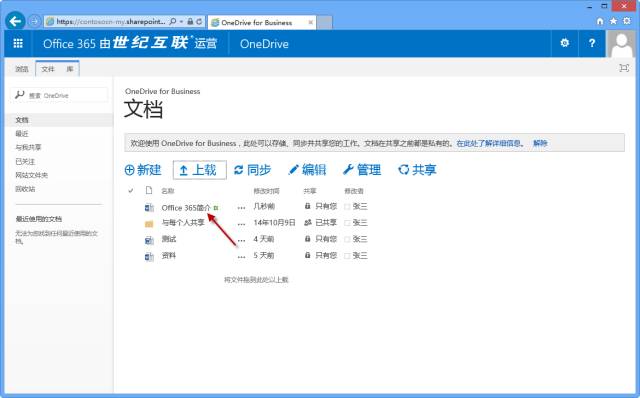
Task: Click the browser URL address field
Action: click(x=111, y=22)
